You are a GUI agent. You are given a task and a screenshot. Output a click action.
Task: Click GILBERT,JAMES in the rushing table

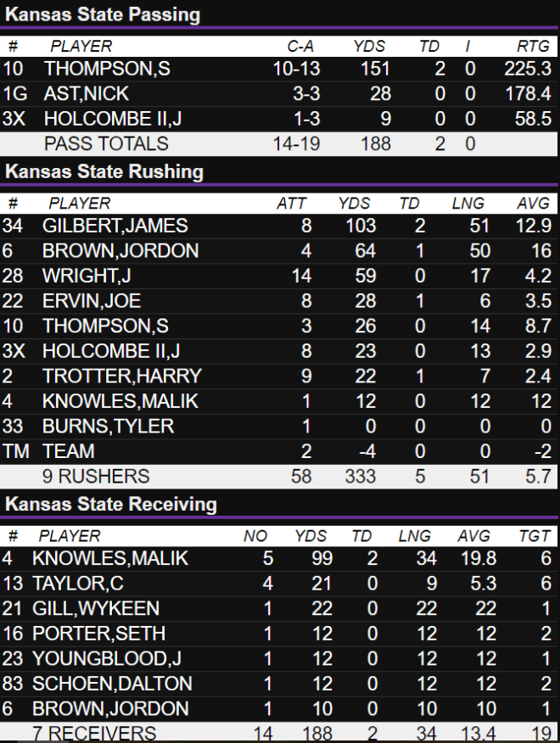[x=115, y=226]
